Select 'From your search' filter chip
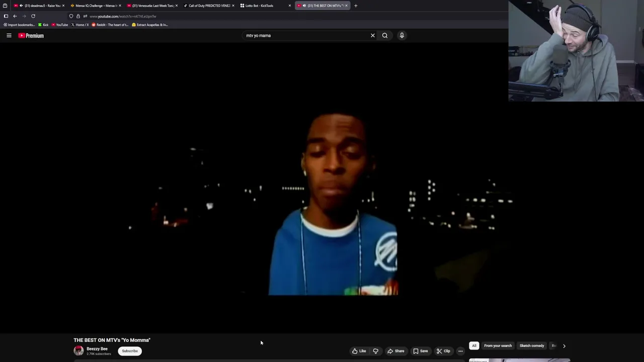 point(498,346)
